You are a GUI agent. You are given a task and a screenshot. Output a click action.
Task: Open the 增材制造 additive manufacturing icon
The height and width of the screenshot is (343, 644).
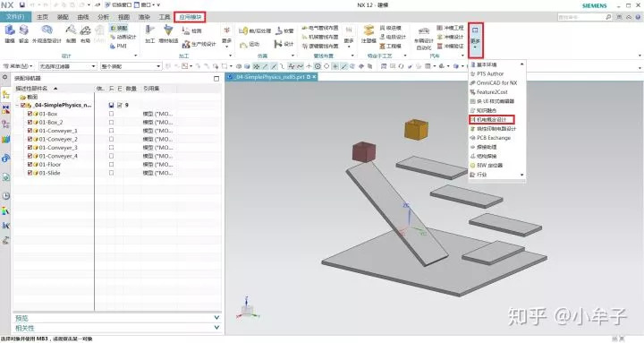tap(168, 33)
